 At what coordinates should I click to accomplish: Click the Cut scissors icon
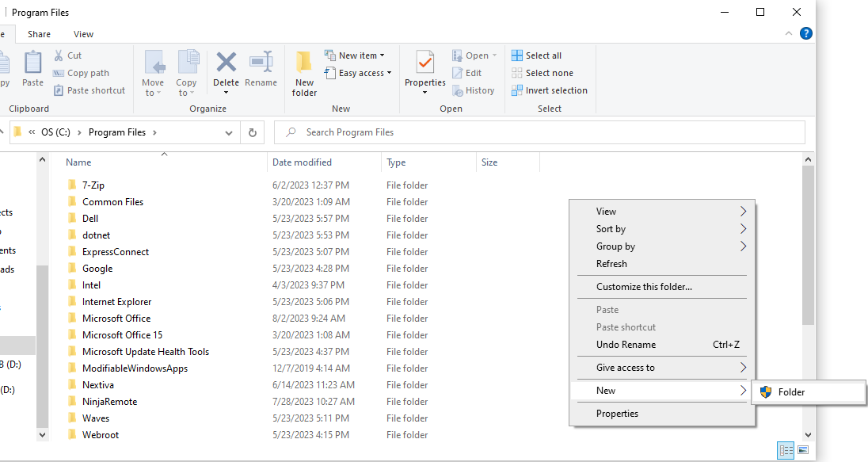coord(59,55)
